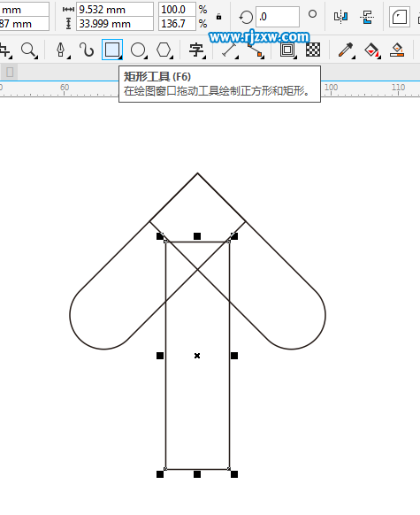The image size is (420, 515).
Task: Select the Eyedropper tool
Action: 346,50
